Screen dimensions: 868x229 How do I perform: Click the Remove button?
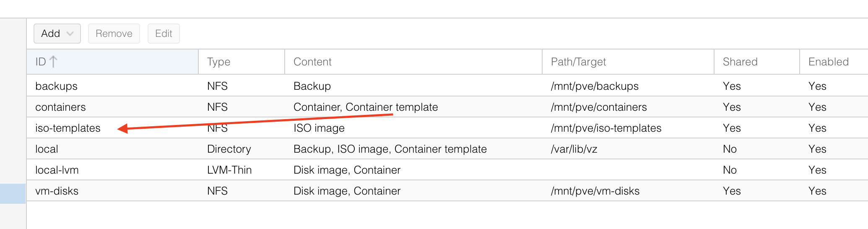pos(114,34)
